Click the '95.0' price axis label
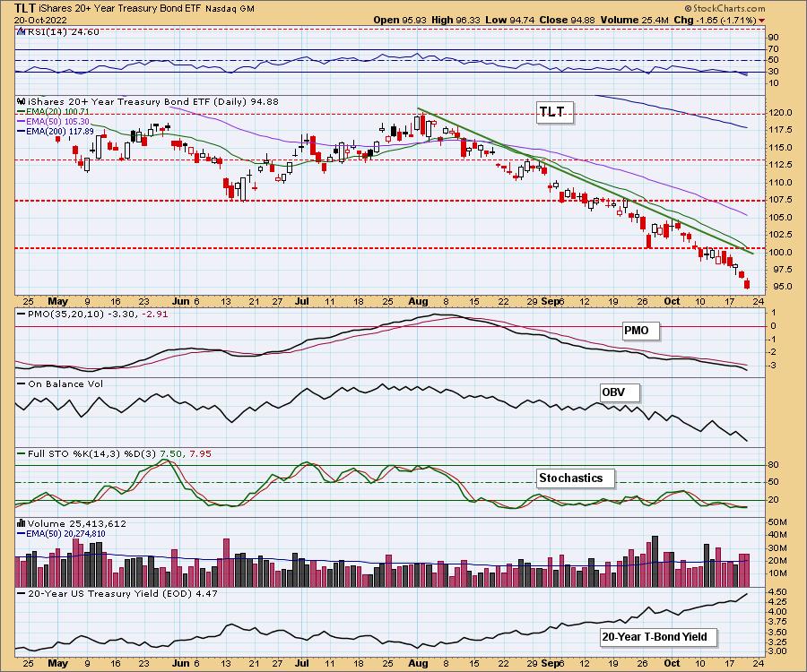 point(783,287)
